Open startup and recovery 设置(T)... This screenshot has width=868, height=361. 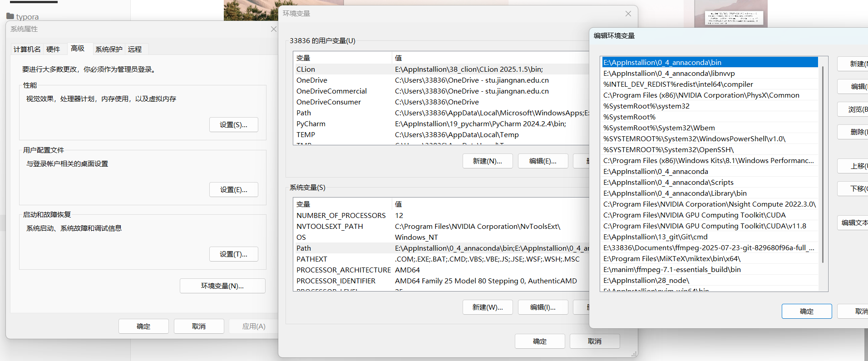coord(234,254)
